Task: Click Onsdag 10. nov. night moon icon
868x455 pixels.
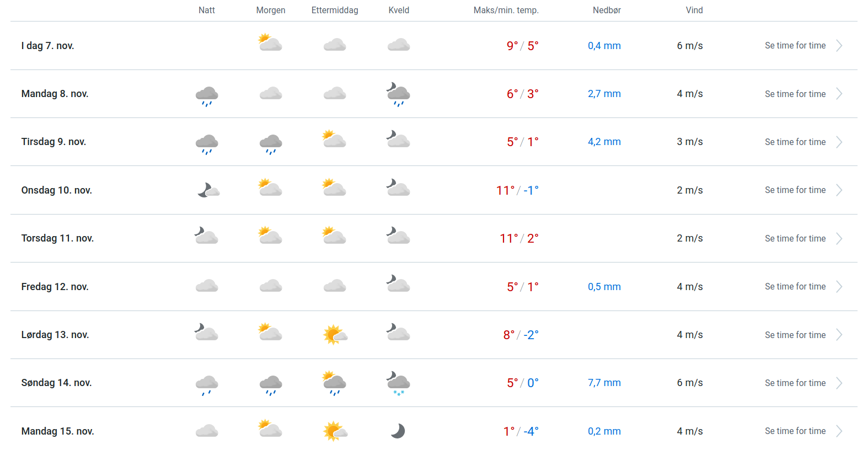Action: pyautogui.click(x=208, y=190)
